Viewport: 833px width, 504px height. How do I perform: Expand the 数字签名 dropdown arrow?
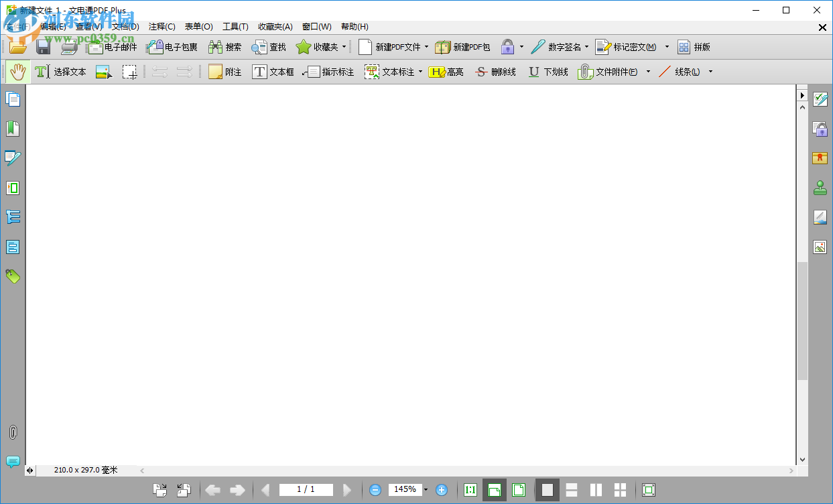click(x=586, y=47)
